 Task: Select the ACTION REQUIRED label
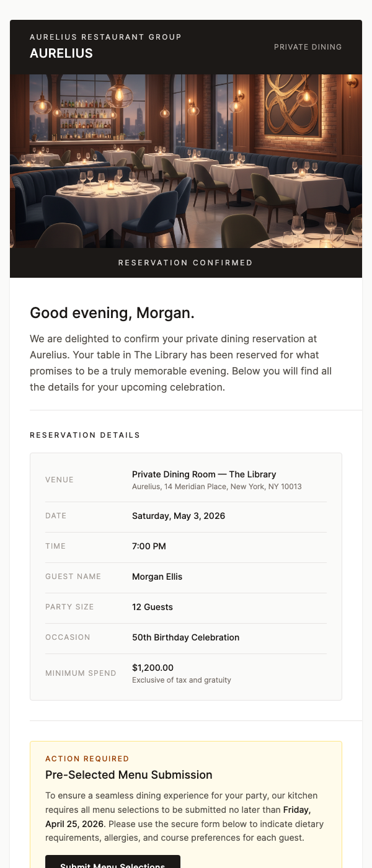(87, 758)
